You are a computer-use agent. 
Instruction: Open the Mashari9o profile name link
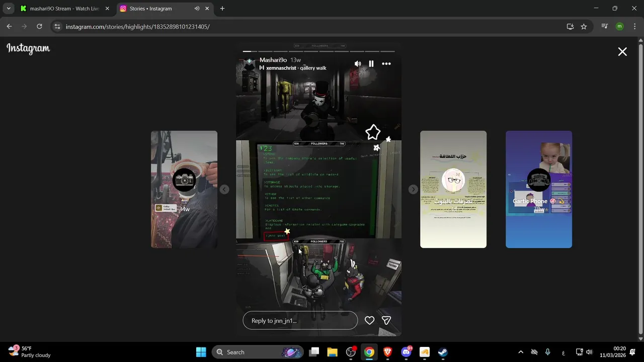pos(273,60)
